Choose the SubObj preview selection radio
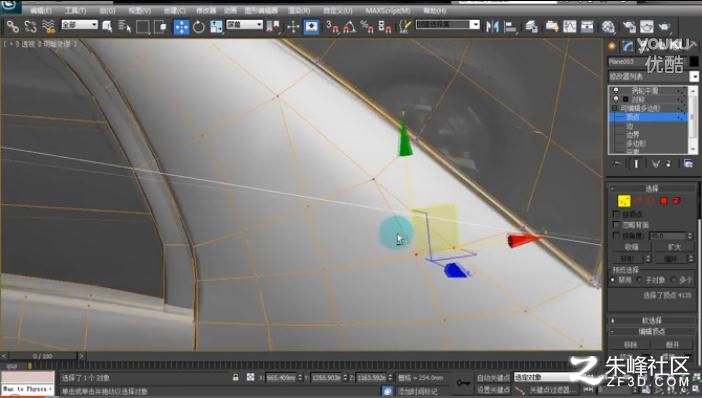 pyautogui.click(x=639, y=280)
